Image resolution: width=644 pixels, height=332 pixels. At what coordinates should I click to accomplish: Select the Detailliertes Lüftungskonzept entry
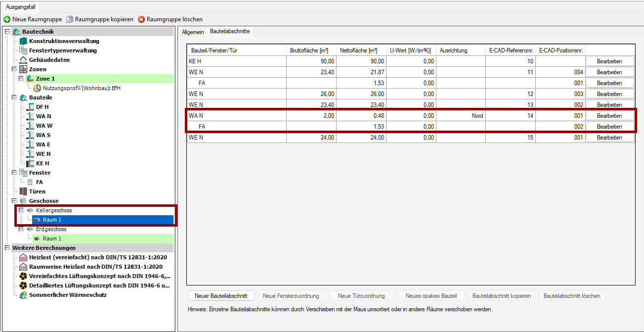tap(99, 285)
